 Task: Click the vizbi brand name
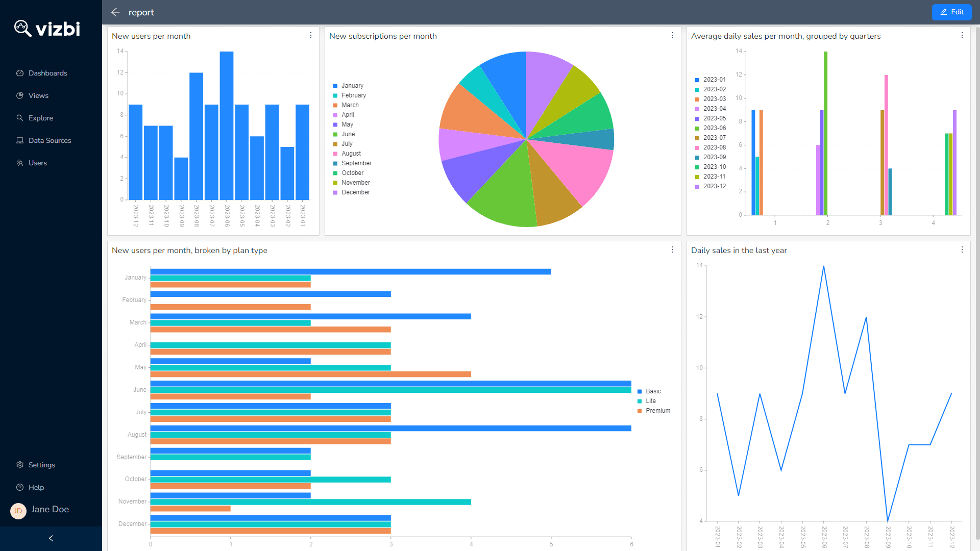click(58, 29)
